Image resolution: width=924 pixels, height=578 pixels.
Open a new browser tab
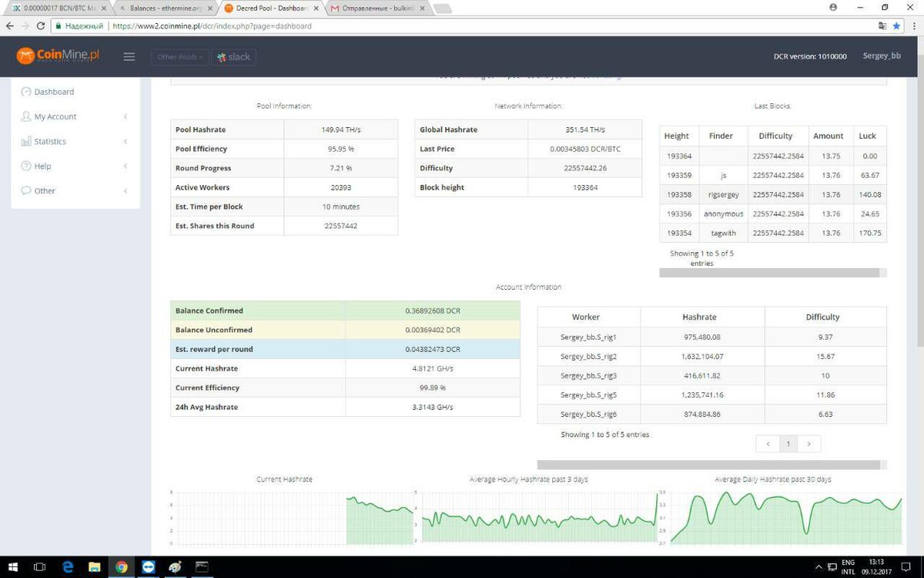(442, 8)
